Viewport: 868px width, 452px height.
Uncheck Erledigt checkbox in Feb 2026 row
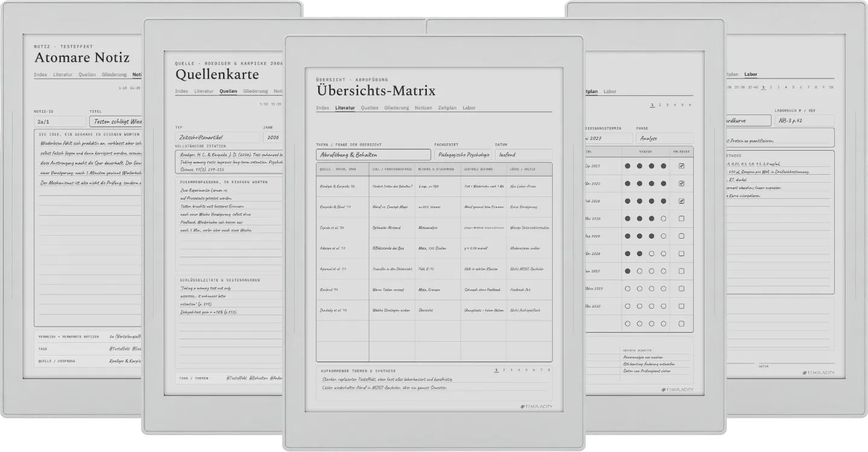coord(682,201)
